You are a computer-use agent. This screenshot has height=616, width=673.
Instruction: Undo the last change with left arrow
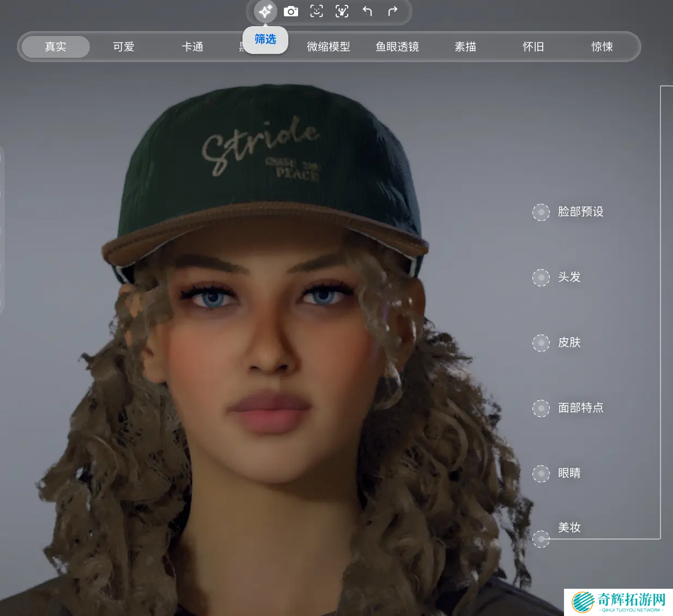pos(367,11)
